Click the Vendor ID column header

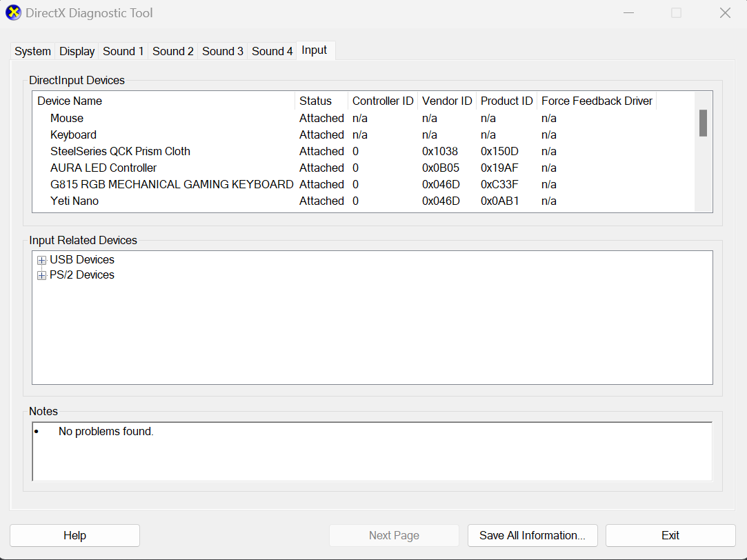tap(447, 101)
